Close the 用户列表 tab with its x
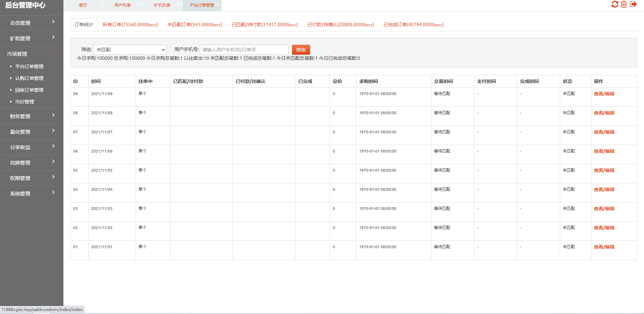 pos(139,5)
